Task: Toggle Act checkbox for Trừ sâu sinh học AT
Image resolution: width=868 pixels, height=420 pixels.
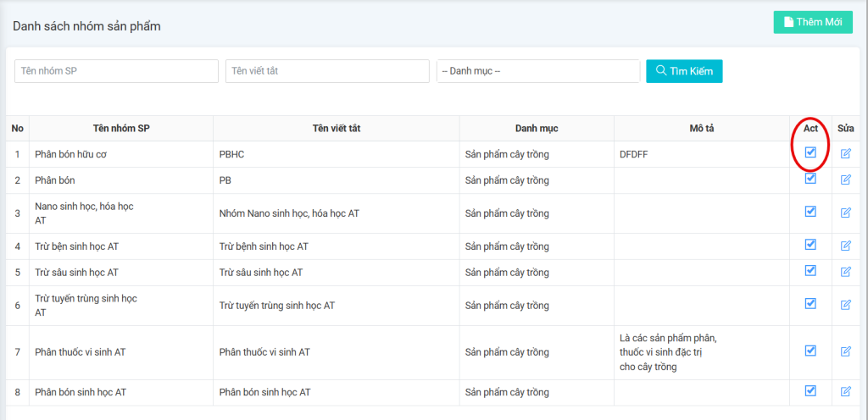Action: point(810,271)
